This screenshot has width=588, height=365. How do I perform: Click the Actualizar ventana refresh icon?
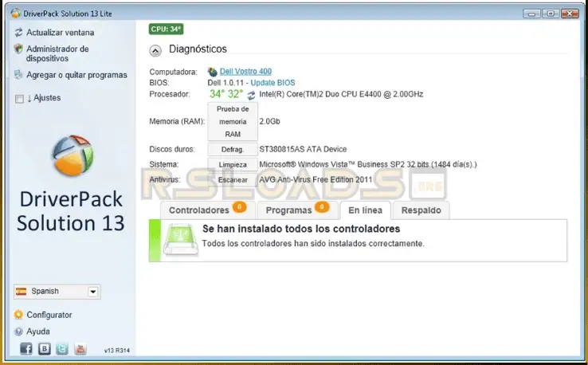pos(18,33)
